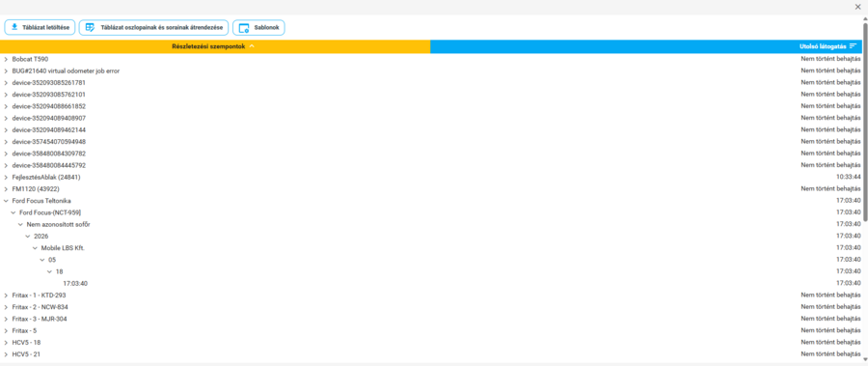Expand device-352093085762101

click(x=6, y=95)
